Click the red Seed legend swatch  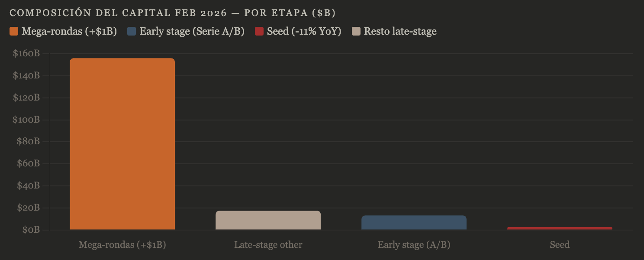coord(259,31)
